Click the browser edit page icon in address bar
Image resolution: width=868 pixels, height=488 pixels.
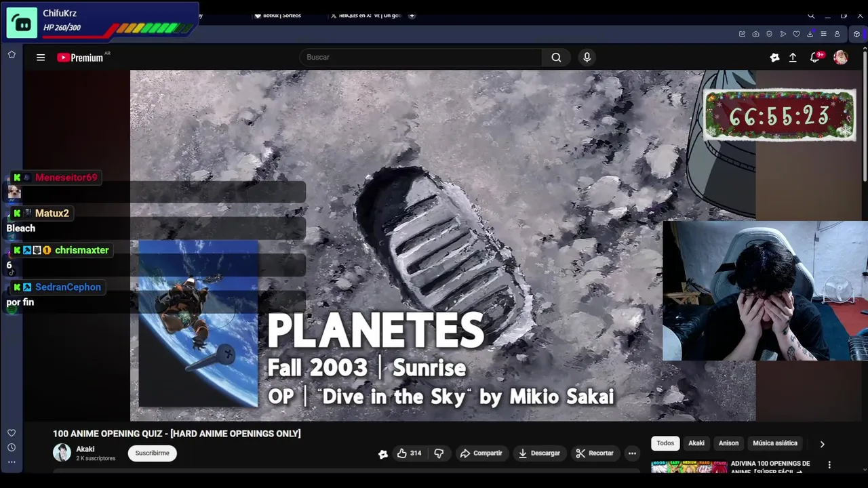tap(742, 34)
